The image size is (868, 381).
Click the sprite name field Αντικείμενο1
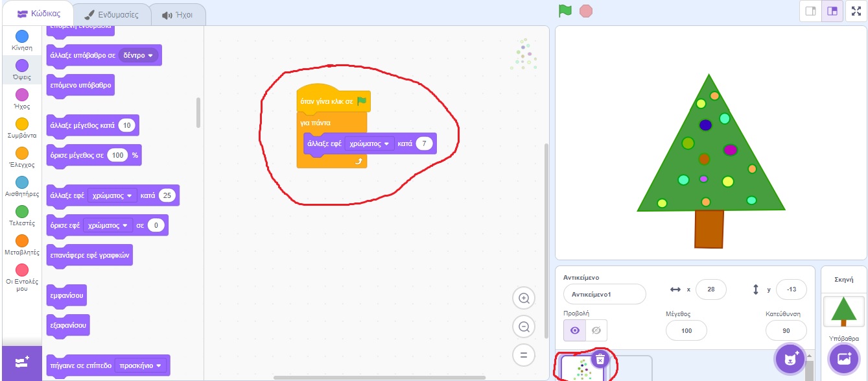coord(605,294)
